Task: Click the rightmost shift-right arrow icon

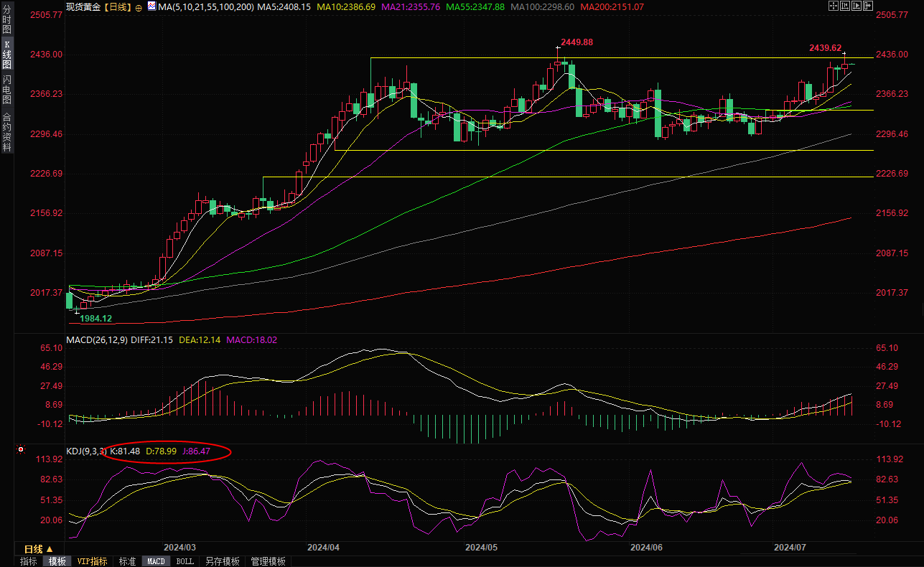Action: [x=868, y=6]
